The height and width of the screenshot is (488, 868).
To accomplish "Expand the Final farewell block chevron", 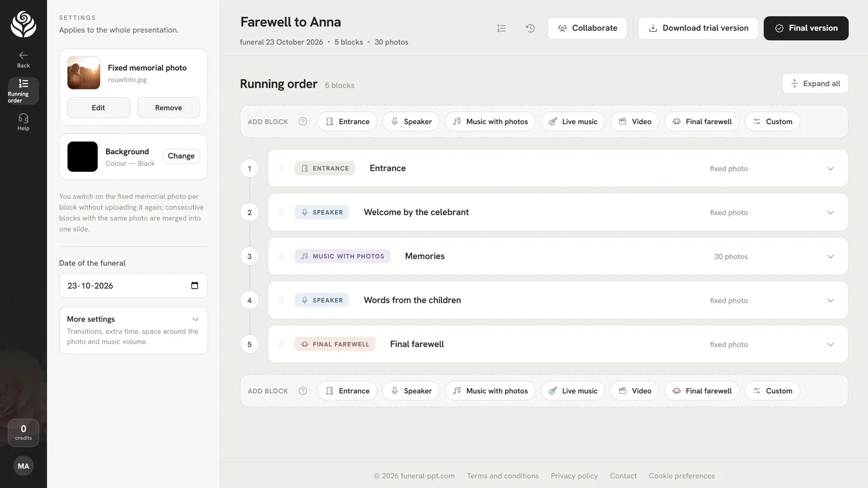I will point(830,344).
